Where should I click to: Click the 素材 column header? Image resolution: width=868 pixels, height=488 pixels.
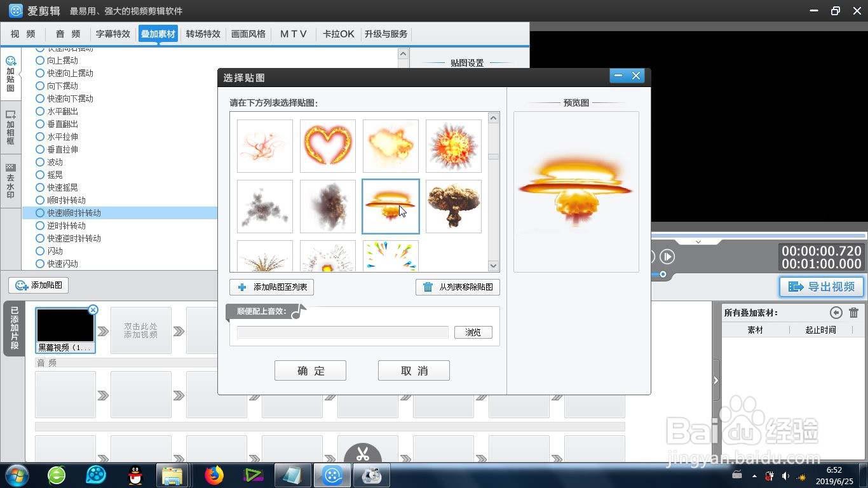tap(756, 330)
